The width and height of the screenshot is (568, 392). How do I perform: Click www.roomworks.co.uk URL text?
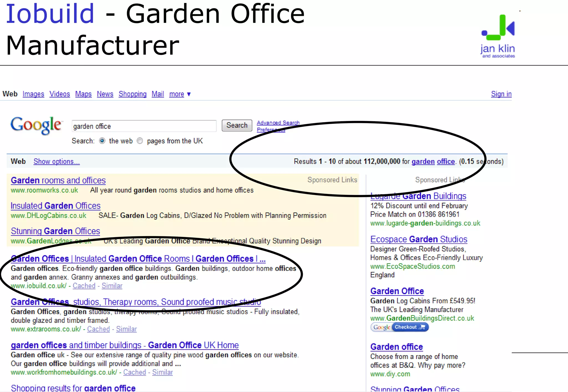[44, 190]
